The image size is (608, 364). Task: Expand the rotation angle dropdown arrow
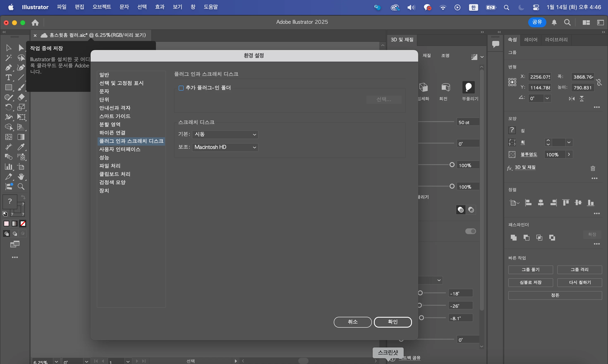pyautogui.click(x=547, y=98)
